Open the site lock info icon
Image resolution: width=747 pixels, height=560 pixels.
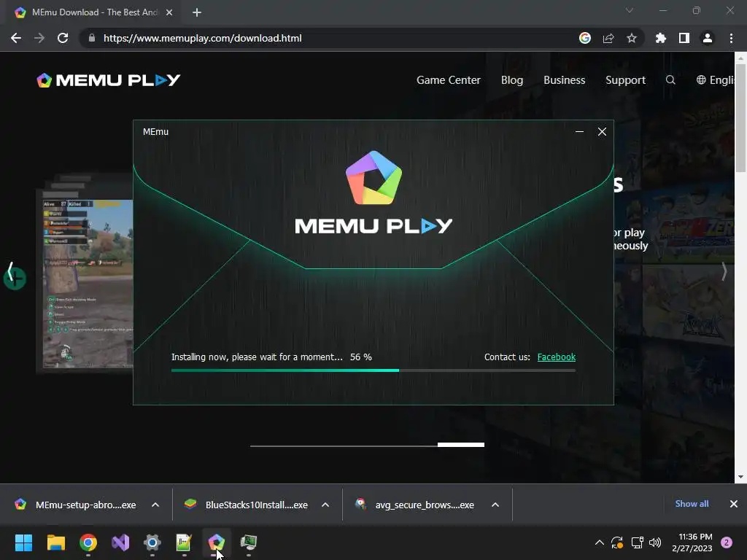(x=91, y=38)
